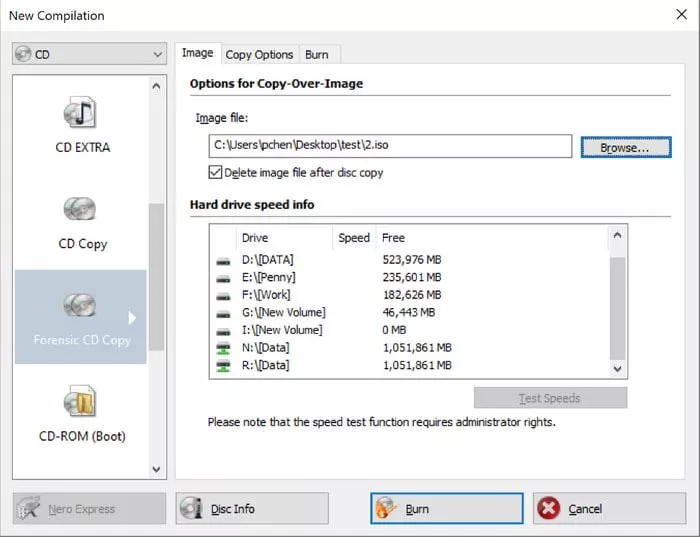Cancel the New Compilation dialog
The width and height of the screenshot is (700, 537).
(x=610, y=509)
